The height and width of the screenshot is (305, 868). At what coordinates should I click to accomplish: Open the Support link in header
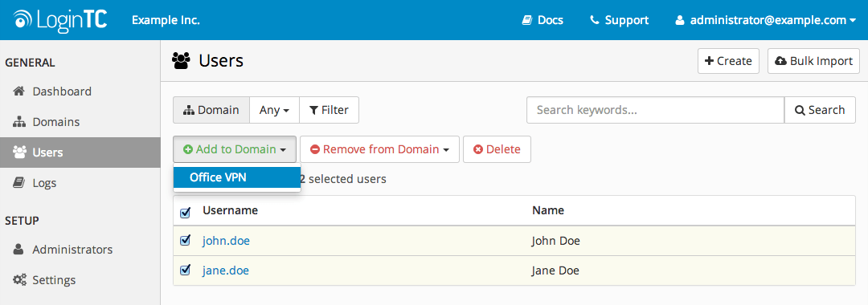[620, 20]
